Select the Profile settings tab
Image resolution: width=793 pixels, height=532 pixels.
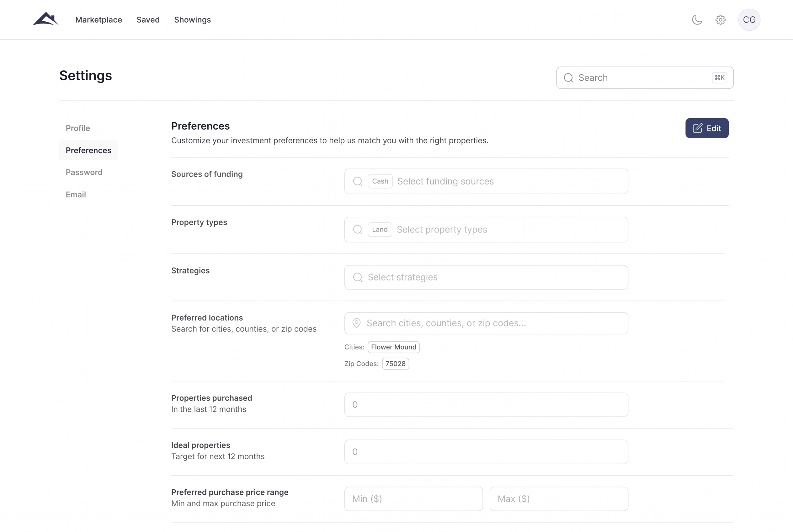coord(78,128)
